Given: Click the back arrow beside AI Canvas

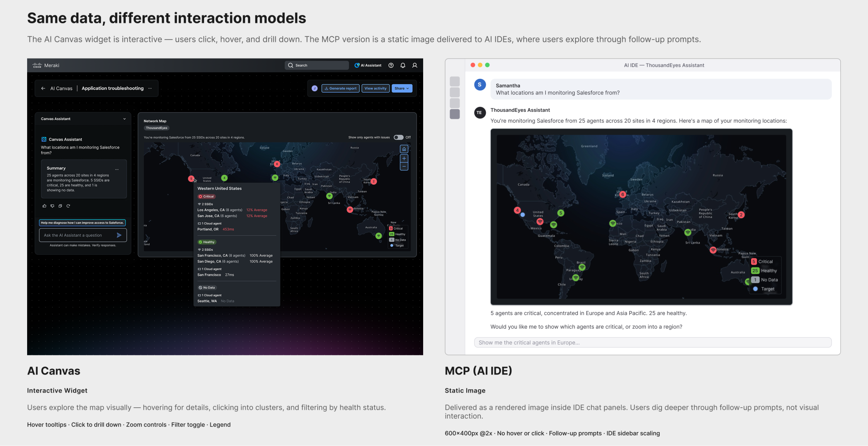Looking at the screenshot, I should click(43, 88).
